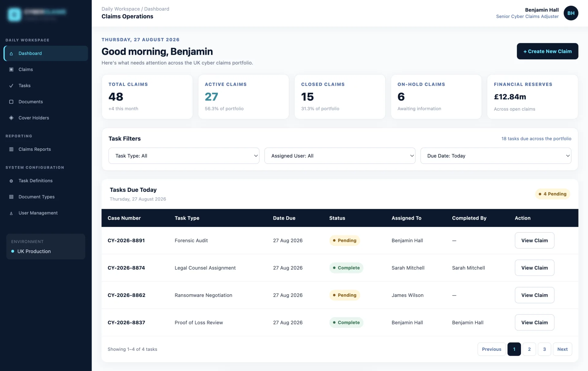
Task: Open User Management settings
Action: [46, 213]
